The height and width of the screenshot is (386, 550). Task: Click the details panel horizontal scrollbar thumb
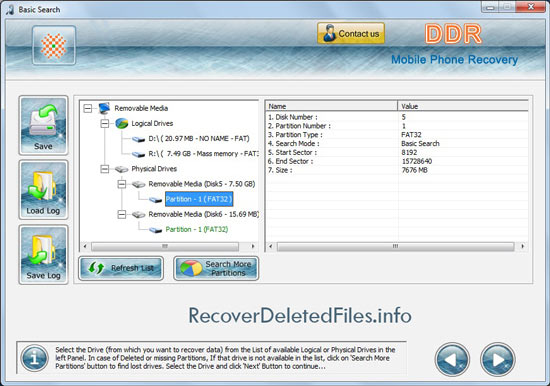point(395,246)
